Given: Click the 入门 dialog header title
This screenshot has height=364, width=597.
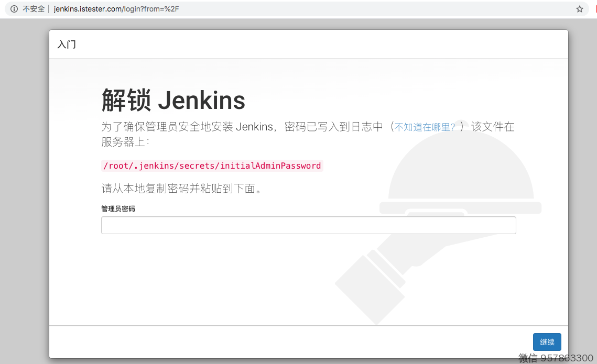Looking at the screenshot, I should (67, 45).
